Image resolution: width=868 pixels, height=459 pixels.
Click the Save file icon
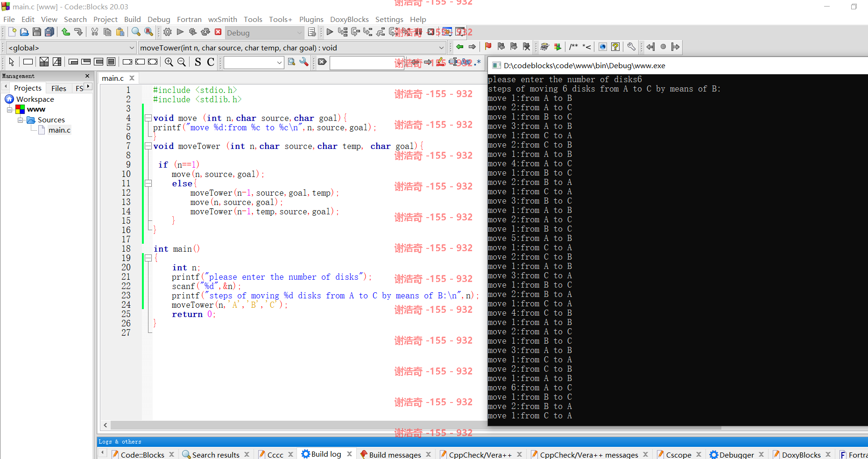(37, 32)
